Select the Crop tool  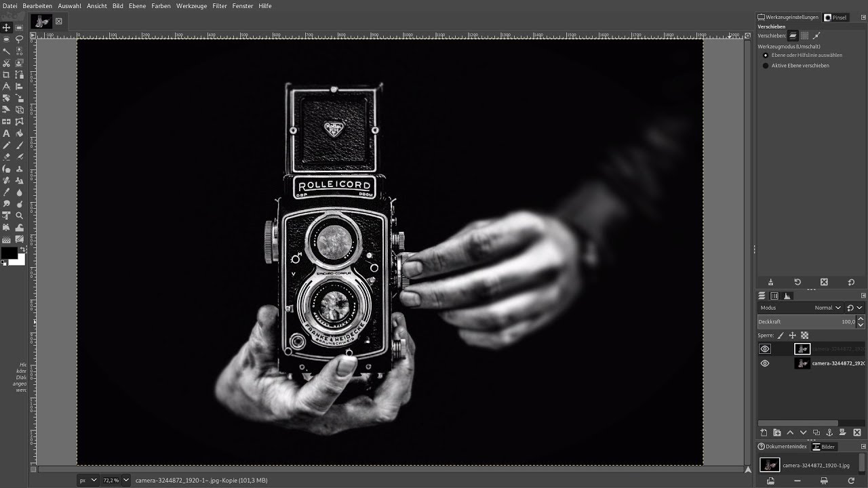click(x=6, y=75)
